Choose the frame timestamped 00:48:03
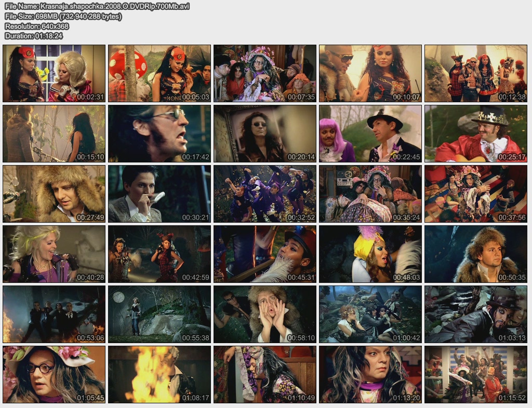The width and height of the screenshot is (532, 408). 370,254
